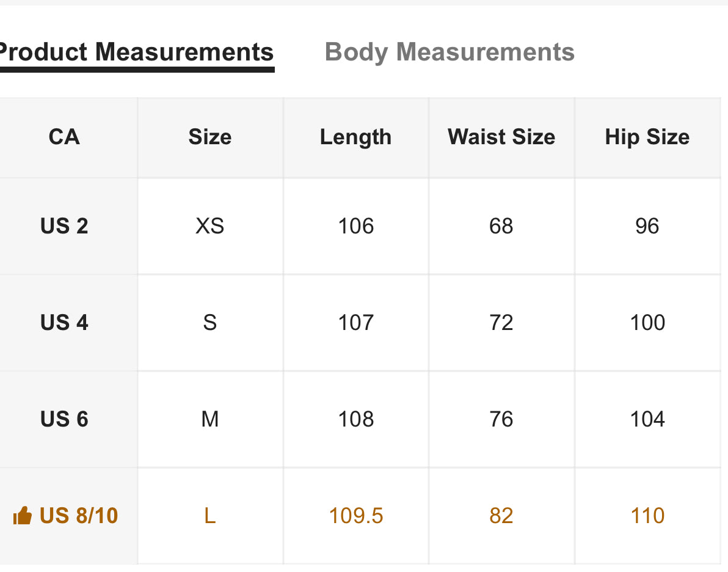Viewport: 728px width, 572px height.
Task: Click the M size cell
Action: click(x=209, y=419)
